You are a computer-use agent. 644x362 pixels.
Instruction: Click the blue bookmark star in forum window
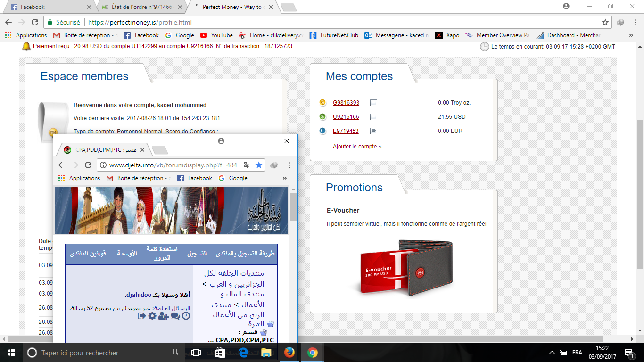click(258, 165)
